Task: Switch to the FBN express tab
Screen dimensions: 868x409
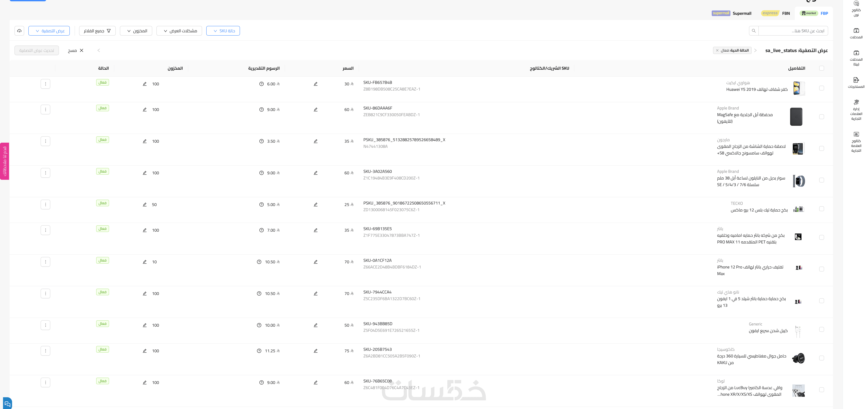Action: click(775, 13)
